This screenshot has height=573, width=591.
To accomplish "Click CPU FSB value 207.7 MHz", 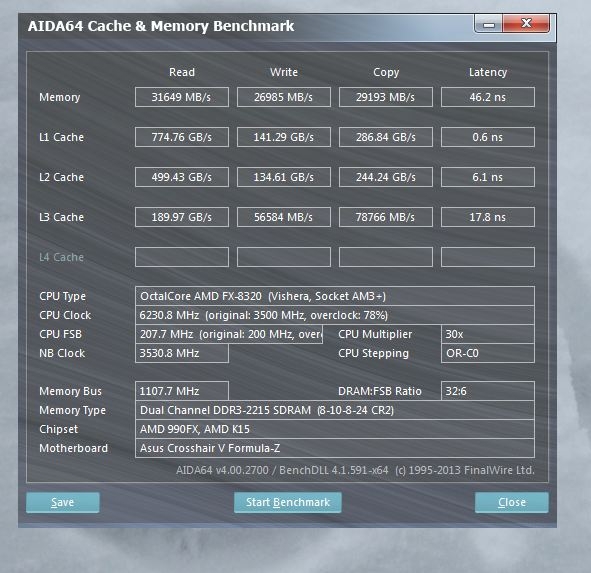I will tap(229, 334).
